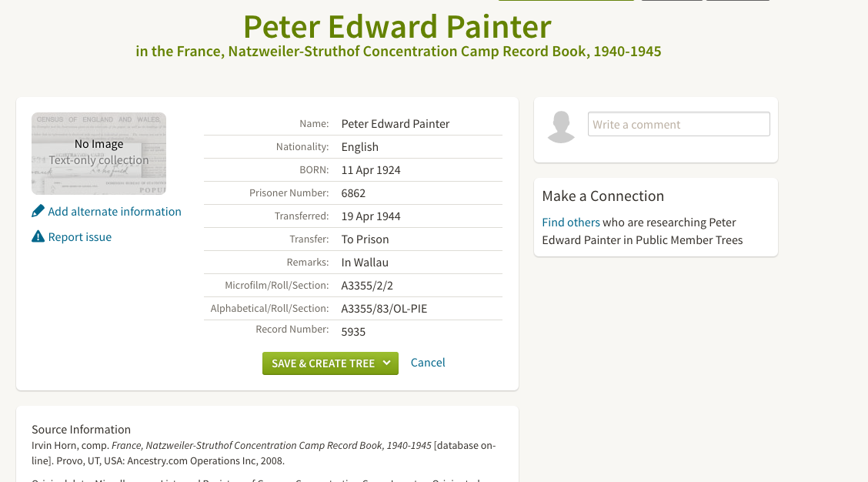Click the No Image text-only collection thumbnail
868x482 pixels.
tap(98, 153)
